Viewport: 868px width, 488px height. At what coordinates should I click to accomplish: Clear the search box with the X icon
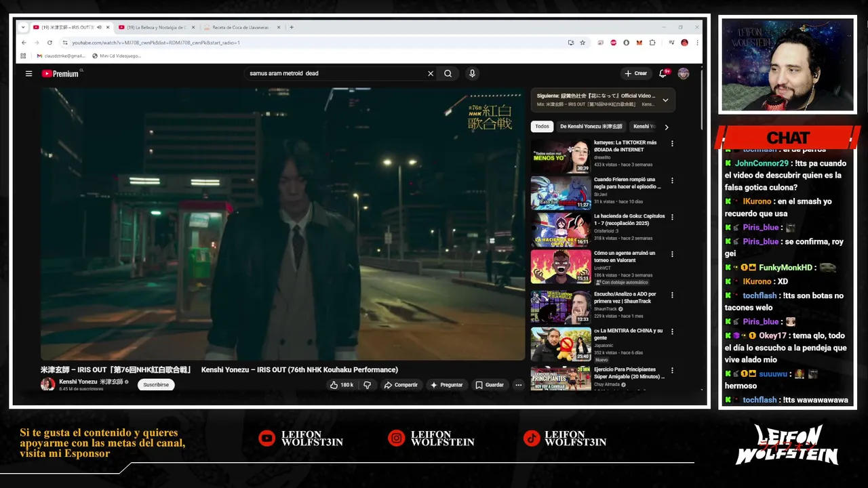click(430, 73)
